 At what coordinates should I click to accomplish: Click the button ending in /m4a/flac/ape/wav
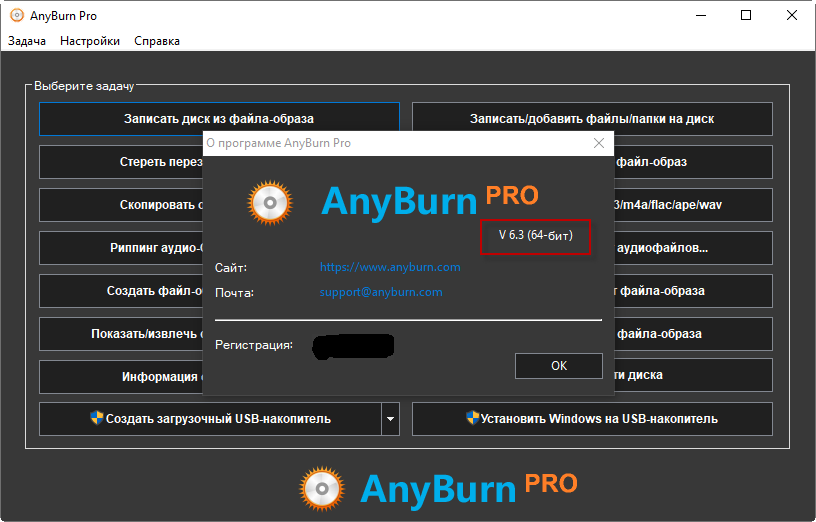(x=693, y=205)
